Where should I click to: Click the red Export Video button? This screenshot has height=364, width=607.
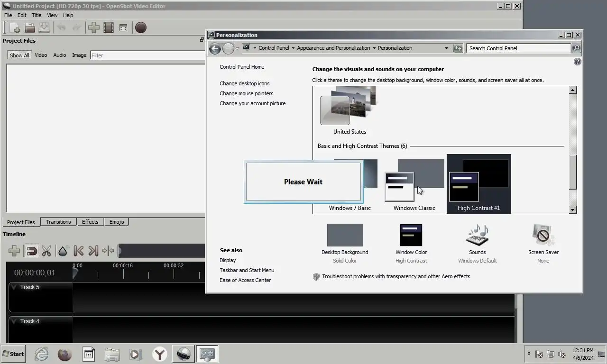tap(141, 27)
